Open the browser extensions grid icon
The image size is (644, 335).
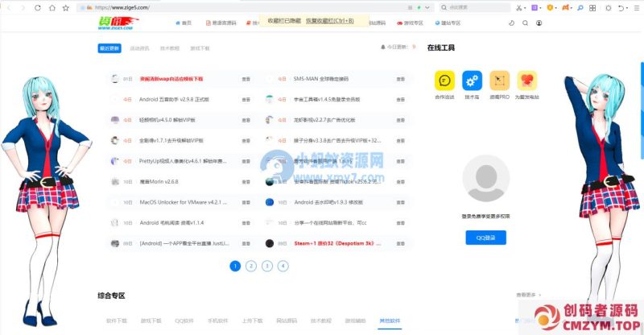[592, 8]
